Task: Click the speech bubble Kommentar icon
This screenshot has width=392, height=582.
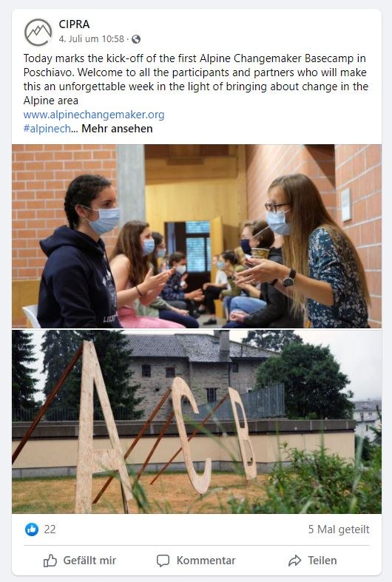Action: pyautogui.click(x=163, y=561)
